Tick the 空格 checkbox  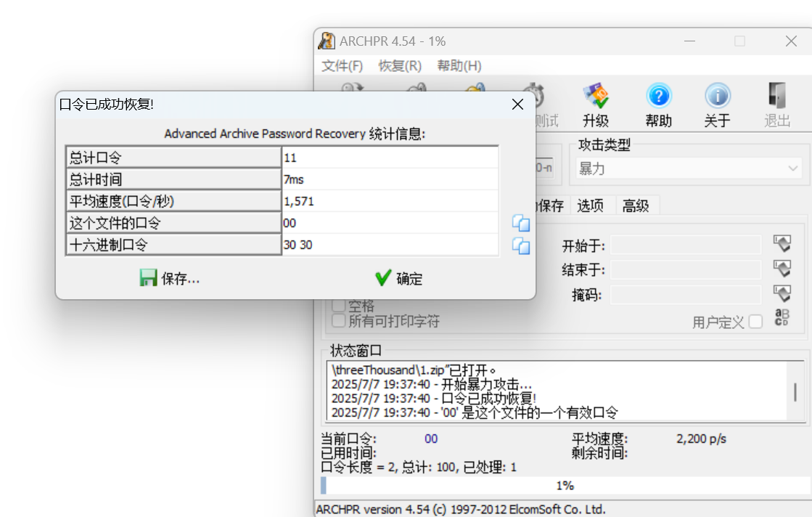(x=338, y=306)
